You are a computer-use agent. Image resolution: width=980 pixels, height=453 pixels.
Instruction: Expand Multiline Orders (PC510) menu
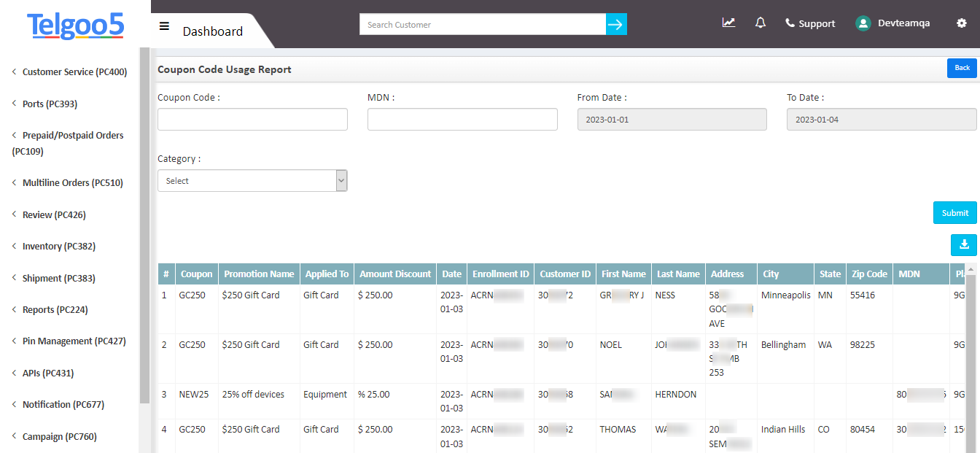(67, 183)
